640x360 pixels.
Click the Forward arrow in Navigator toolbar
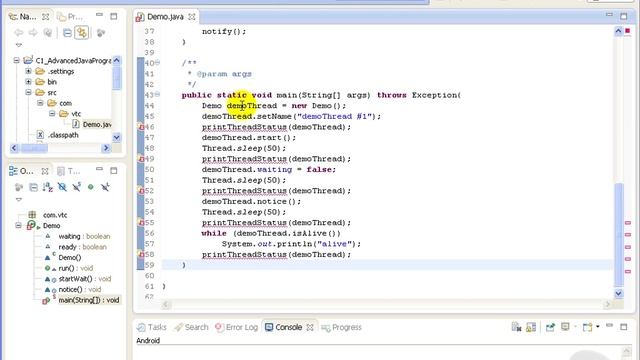[33, 33]
